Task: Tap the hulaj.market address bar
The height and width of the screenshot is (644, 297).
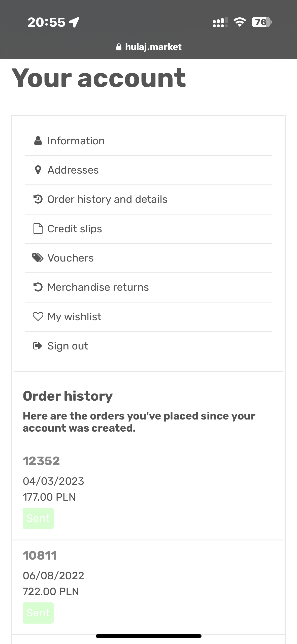Action: [149, 47]
